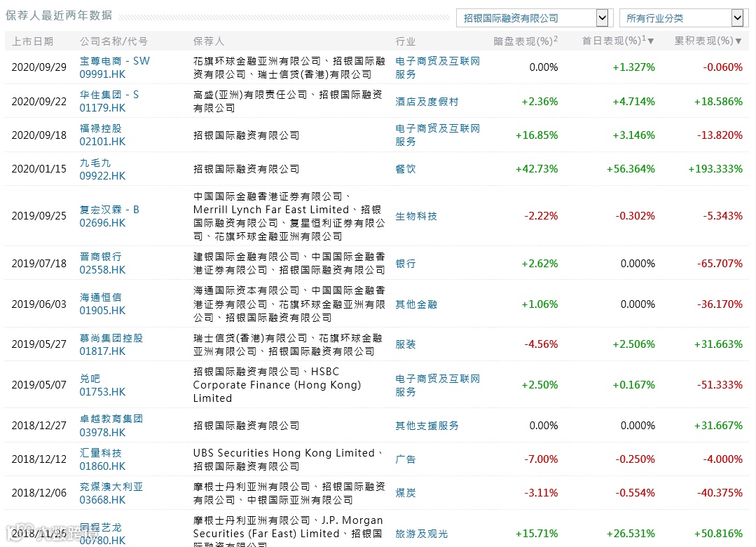Image resolution: width=756 pixels, height=547 pixels.
Task: Select cumulative value -40.375%
Action: pyautogui.click(x=720, y=493)
